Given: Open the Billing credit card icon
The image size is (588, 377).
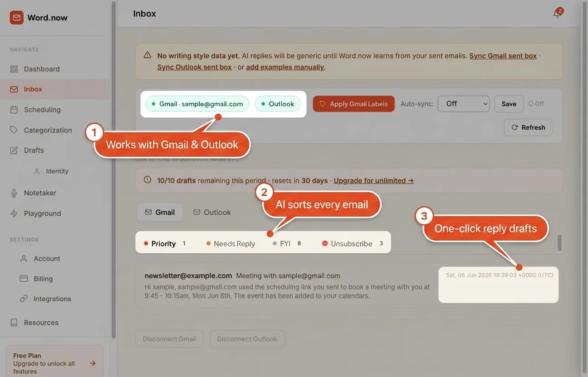Looking at the screenshot, I should pos(24,279).
